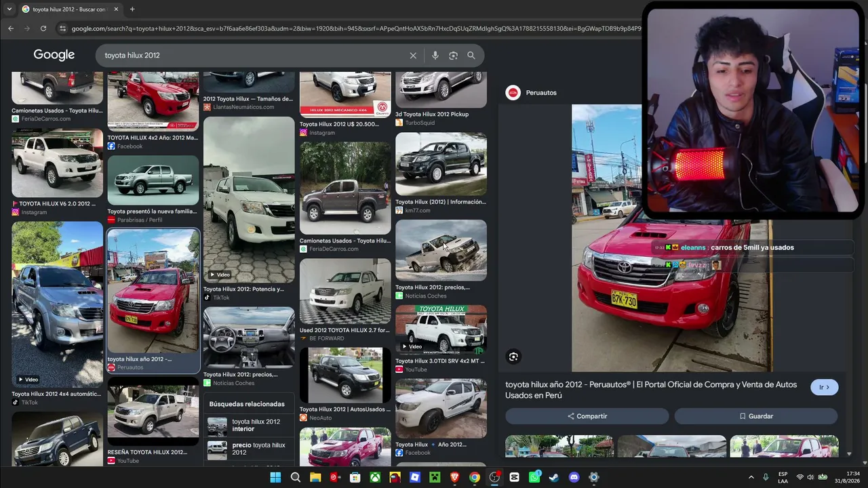Open the Peruautos logo in the preview panel

point(513,93)
